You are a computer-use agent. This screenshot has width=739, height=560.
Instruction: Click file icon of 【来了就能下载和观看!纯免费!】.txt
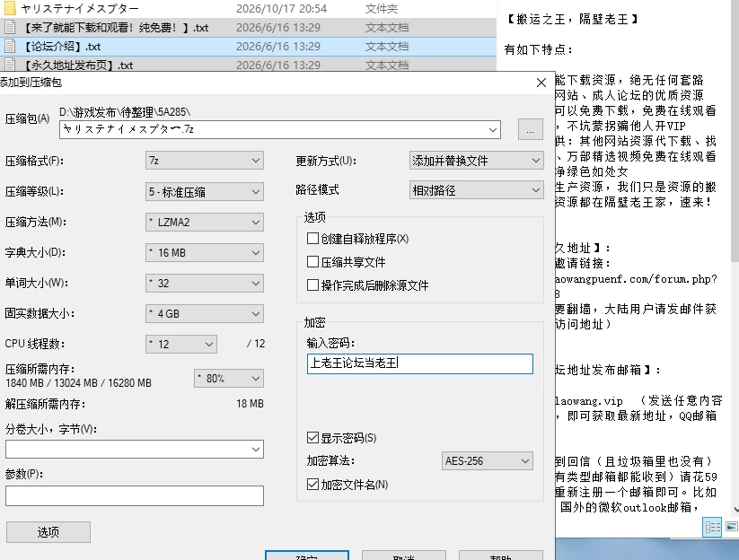click(10, 27)
